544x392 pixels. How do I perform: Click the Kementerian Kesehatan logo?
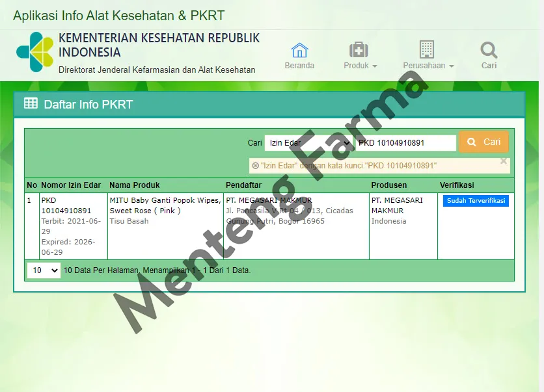pyautogui.click(x=35, y=52)
